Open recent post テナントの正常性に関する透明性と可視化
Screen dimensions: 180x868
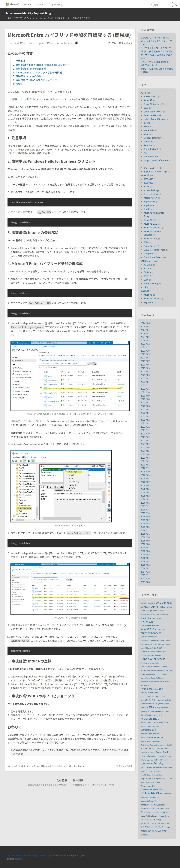157,70
